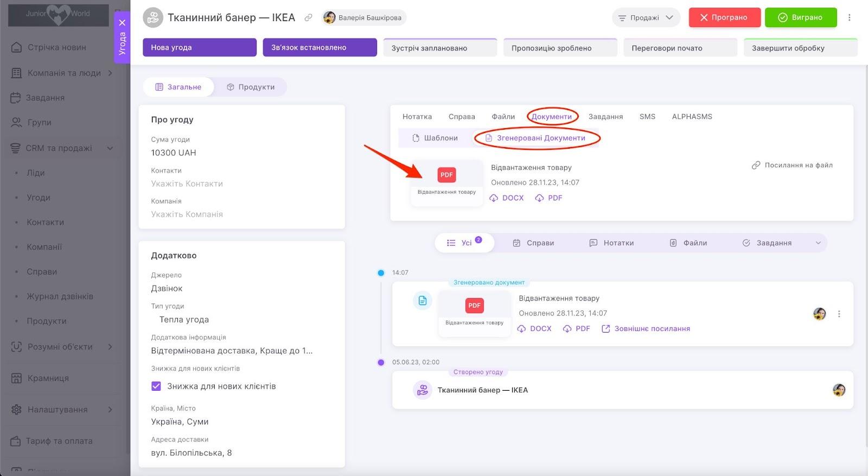This screenshot has width=868, height=476.
Task: Expand the Налаштування sidebar menu
Action: point(110,409)
